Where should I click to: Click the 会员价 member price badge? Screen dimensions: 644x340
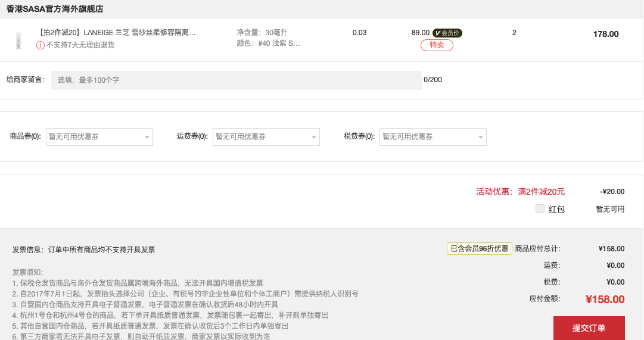[x=447, y=33]
